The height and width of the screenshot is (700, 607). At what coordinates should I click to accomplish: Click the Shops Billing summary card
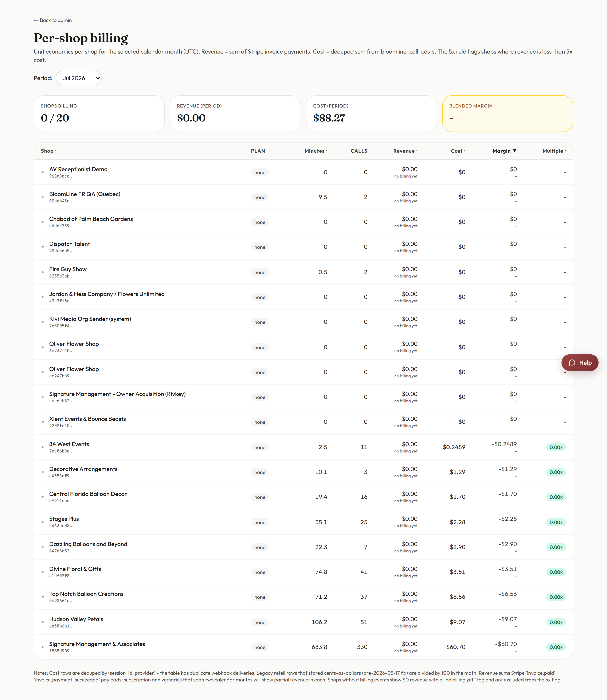99,113
